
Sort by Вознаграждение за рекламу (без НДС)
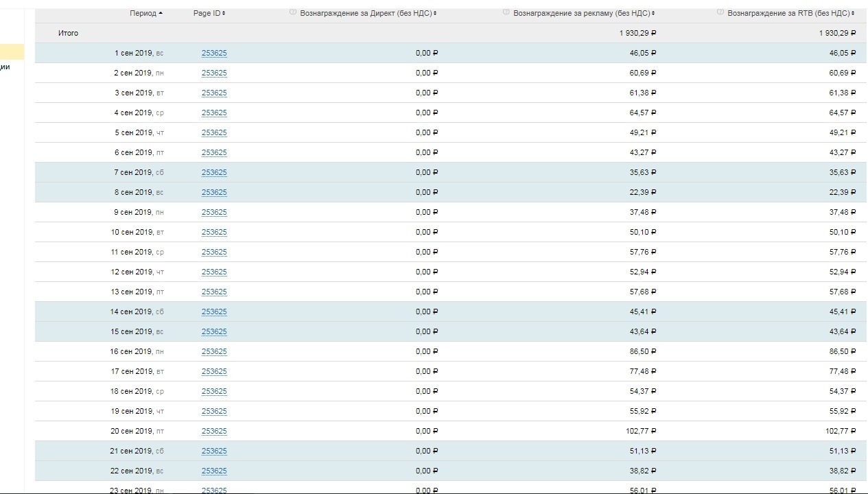tap(584, 13)
